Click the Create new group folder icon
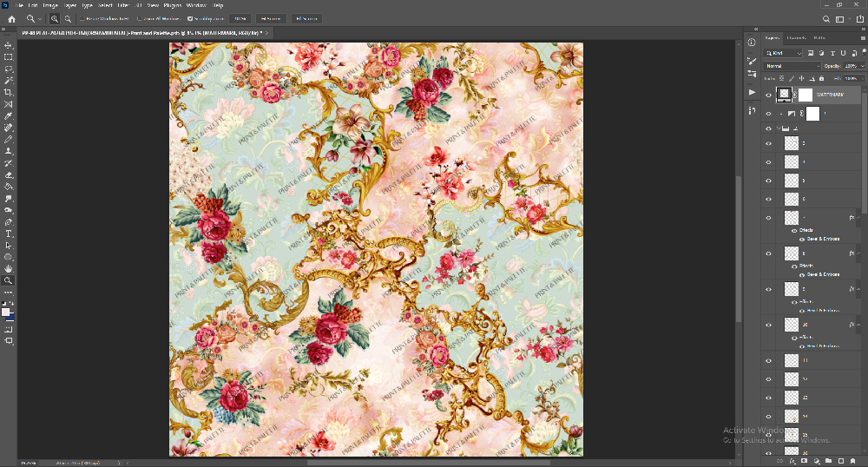This screenshot has width=868, height=467. pos(829,460)
